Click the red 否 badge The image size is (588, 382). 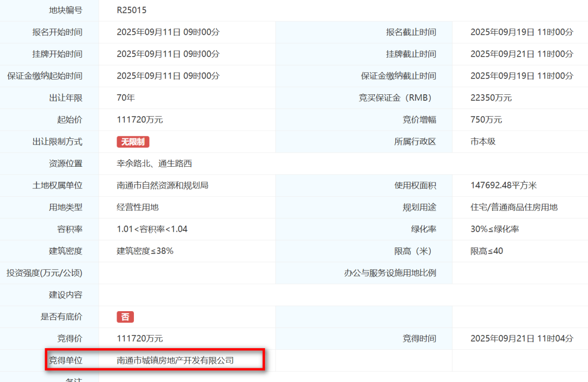pos(125,317)
